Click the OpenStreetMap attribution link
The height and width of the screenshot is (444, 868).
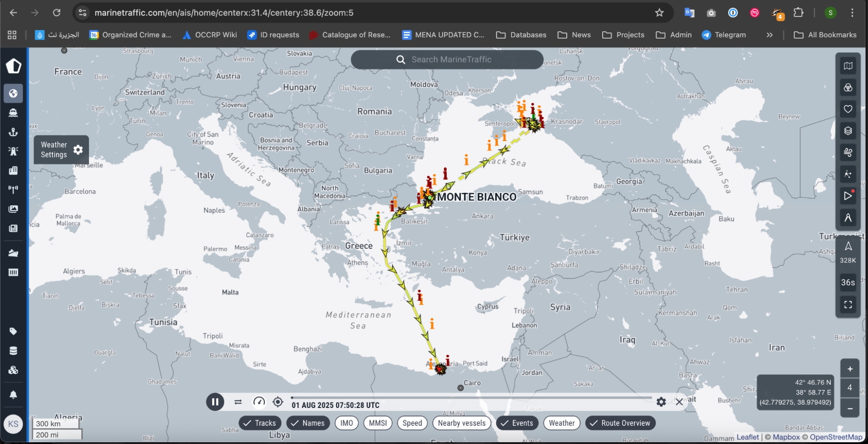835,437
